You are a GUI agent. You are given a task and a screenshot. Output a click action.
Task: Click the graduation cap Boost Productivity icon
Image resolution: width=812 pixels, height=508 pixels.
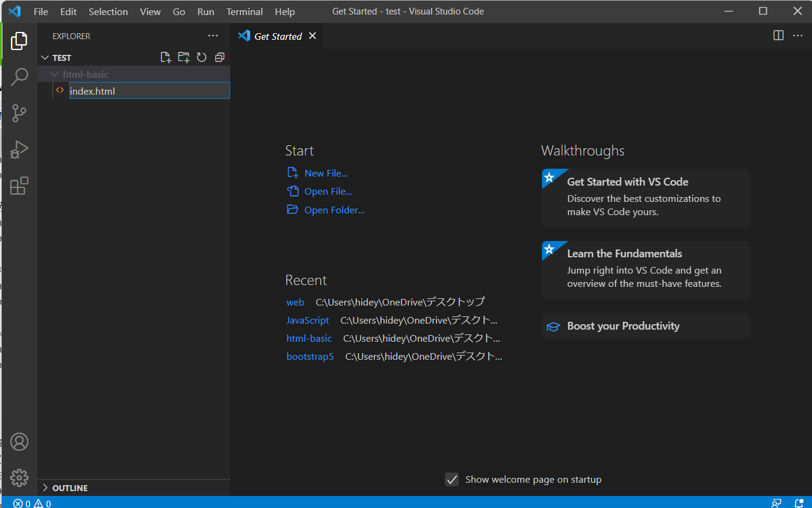(x=553, y=327)
